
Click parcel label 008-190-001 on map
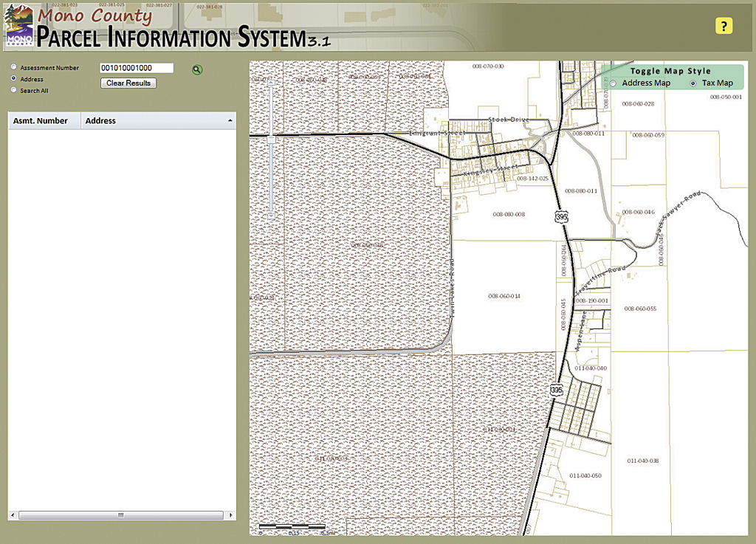592,300
